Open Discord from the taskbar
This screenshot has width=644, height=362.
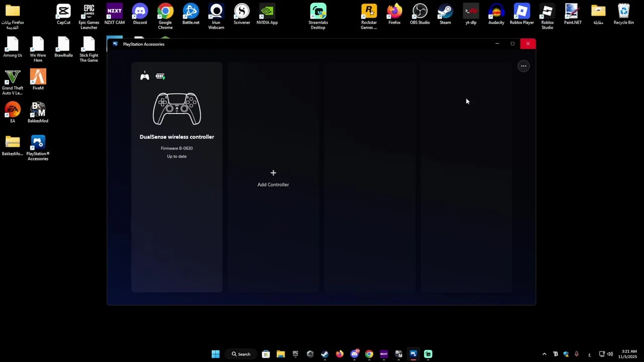click(354, 354)
